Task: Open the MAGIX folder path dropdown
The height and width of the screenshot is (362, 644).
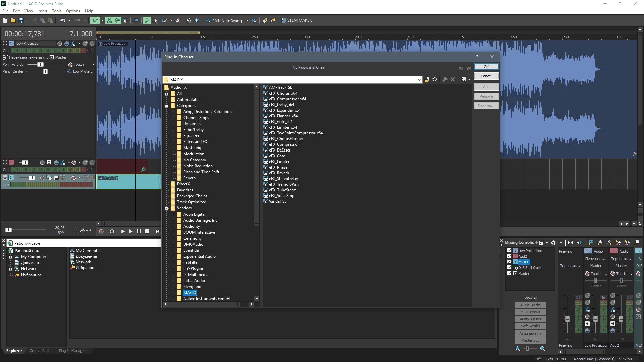Action: coord(419,80)
